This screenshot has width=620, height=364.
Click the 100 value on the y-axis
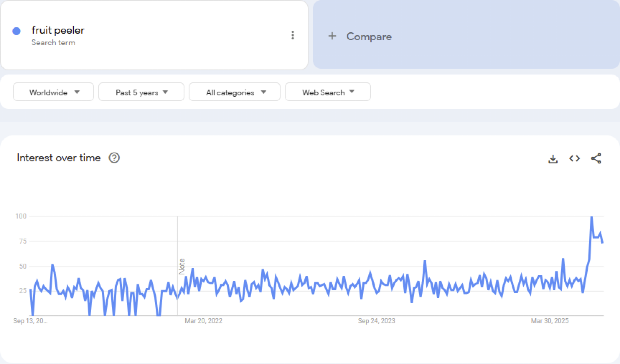(21, 216)
